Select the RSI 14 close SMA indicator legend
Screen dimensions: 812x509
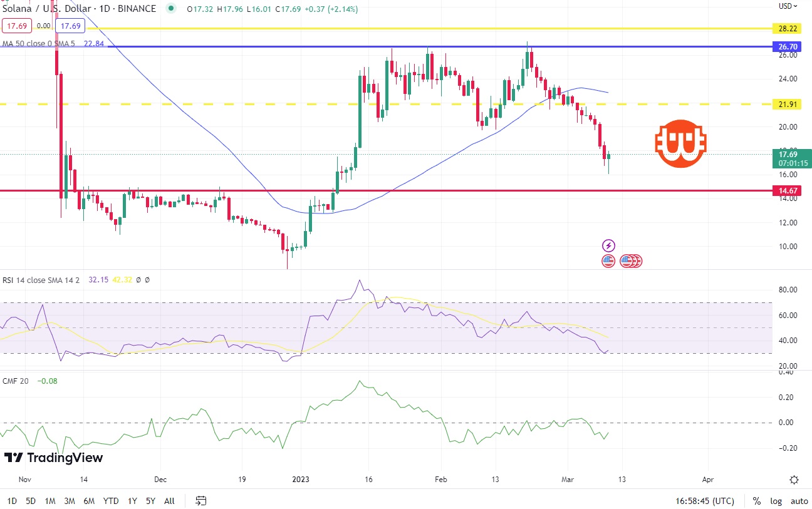pos(41,280)
